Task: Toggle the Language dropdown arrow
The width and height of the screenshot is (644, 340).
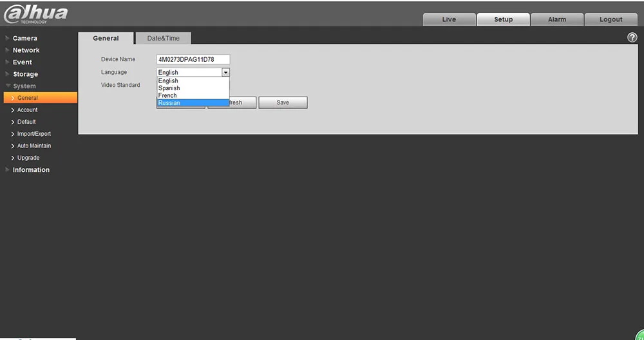Action: coord(225,72)
